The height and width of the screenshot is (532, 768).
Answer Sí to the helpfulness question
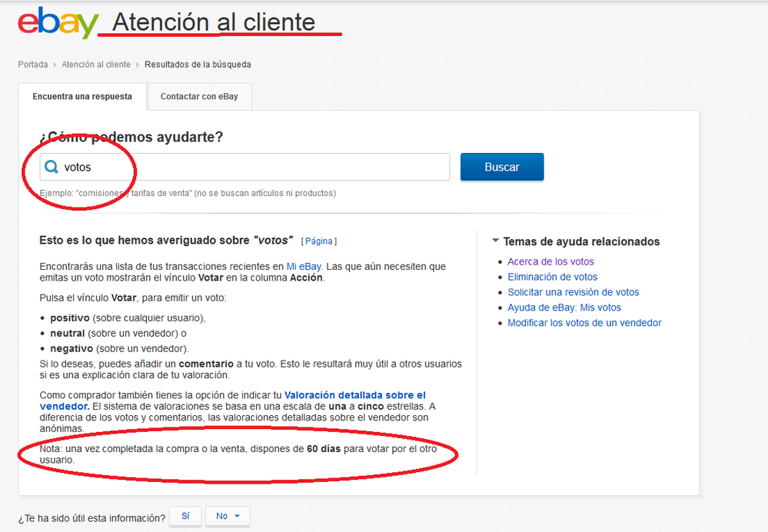pyautogui.click(x=185, y=517)
